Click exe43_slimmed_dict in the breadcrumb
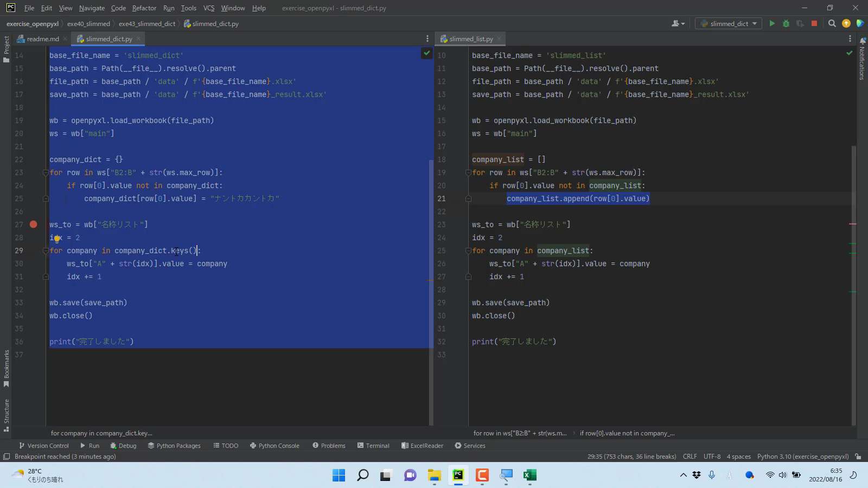 tap(147, 24)
